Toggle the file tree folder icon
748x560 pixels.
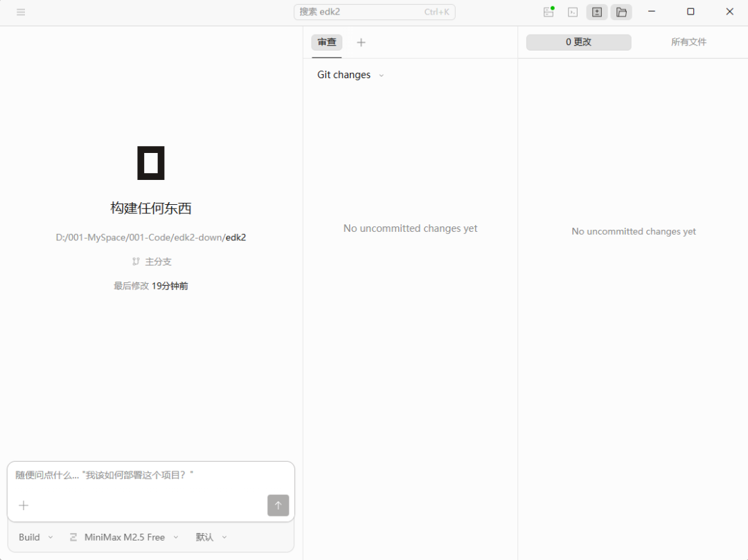tap(621, 12)
